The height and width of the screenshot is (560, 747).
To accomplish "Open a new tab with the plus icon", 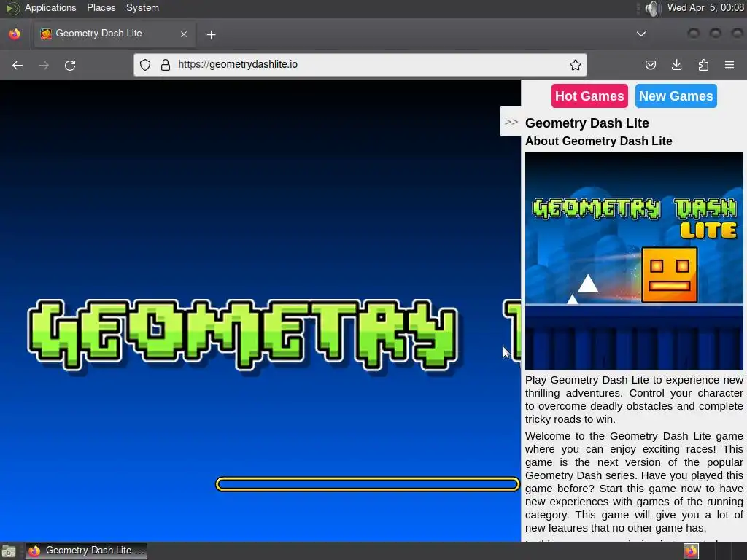I will (x=211, y=35).
